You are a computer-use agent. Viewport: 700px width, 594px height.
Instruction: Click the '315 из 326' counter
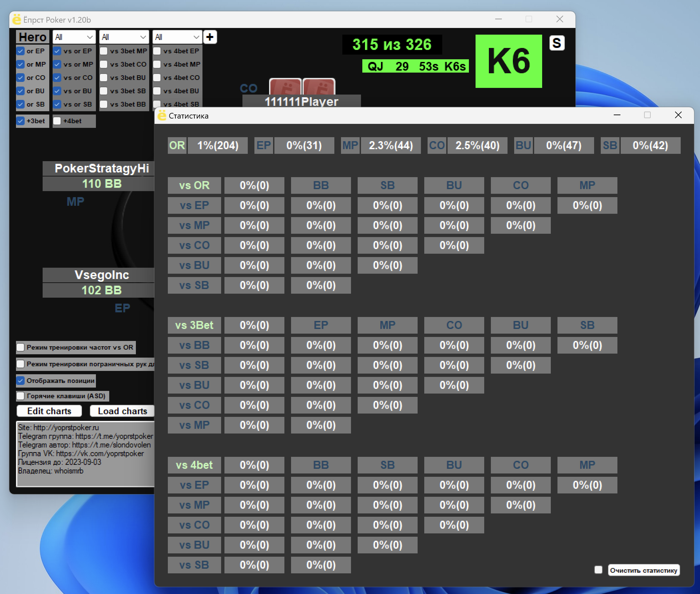[392, 44]
